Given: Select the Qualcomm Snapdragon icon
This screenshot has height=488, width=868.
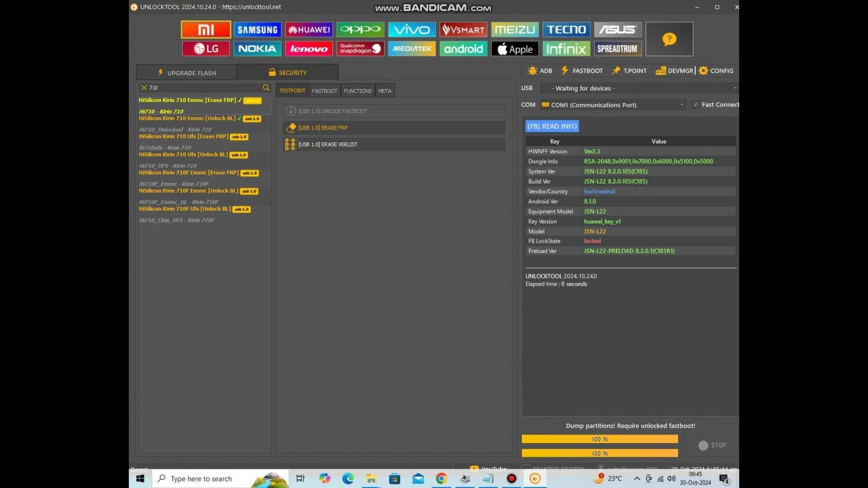Looking at the screenshot, I should tap(361, 49).
